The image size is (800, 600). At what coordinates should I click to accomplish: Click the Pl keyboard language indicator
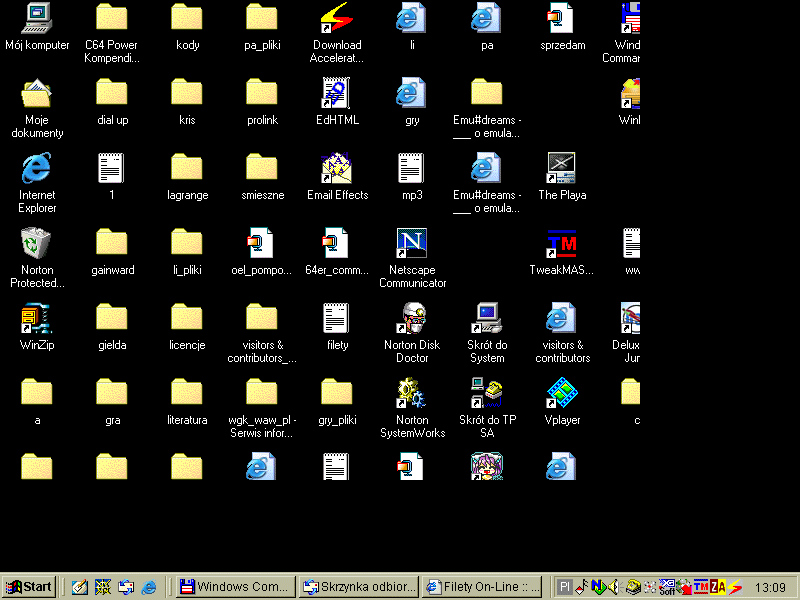tap(565, 587)
